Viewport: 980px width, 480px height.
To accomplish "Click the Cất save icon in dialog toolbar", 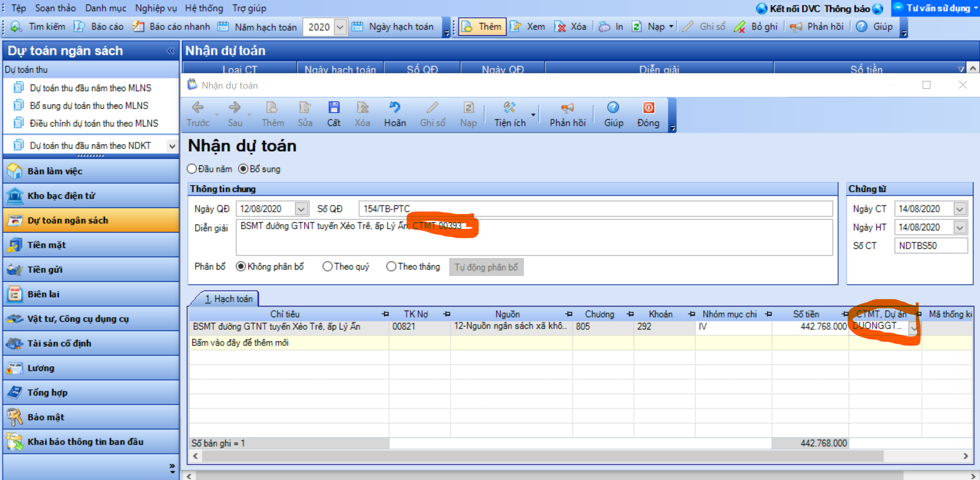I will 334,114.
